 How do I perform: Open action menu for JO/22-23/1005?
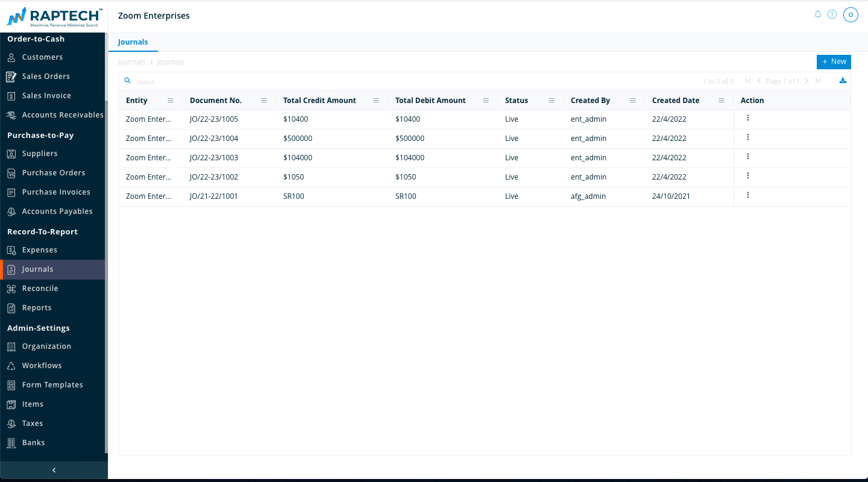tap(748, 118)
